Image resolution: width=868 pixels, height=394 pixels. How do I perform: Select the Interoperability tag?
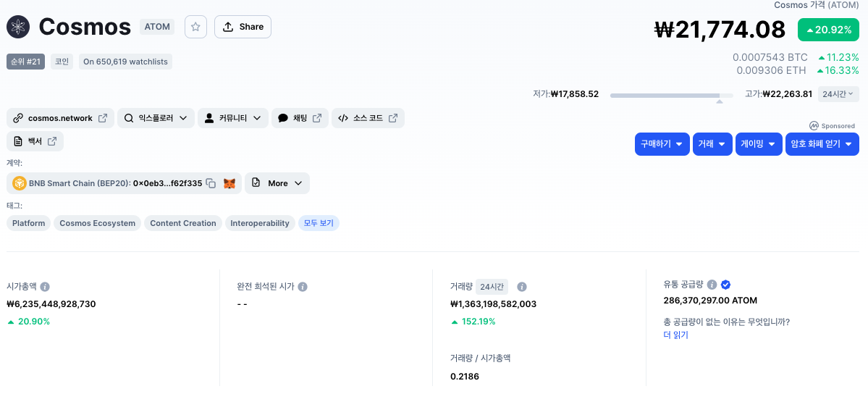260,223
